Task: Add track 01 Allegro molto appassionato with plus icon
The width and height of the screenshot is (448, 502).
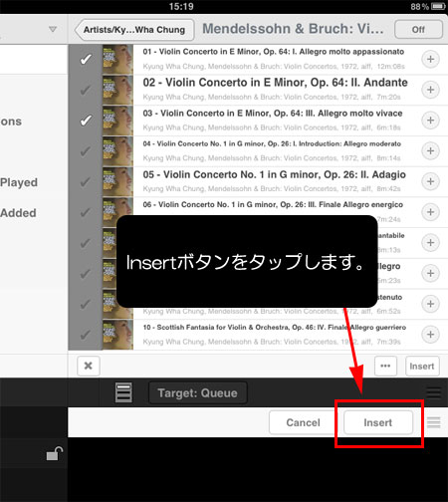Action: tap(430, 60)
